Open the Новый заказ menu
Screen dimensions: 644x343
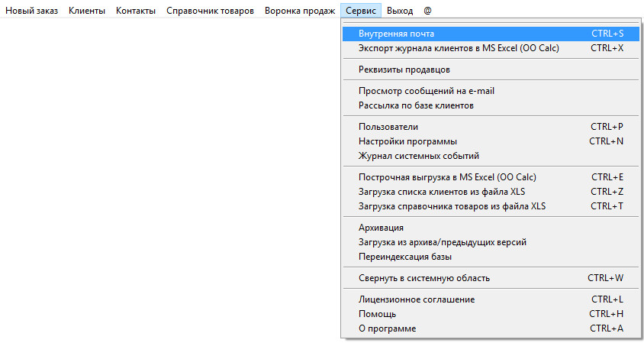click(x=31, y=11)
